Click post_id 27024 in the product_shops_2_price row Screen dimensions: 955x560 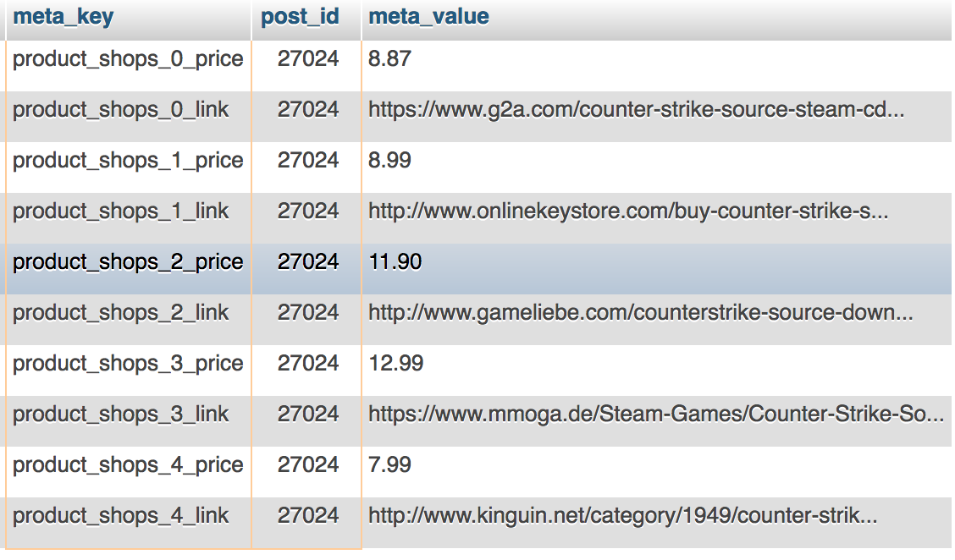click(x=307, y=268)
